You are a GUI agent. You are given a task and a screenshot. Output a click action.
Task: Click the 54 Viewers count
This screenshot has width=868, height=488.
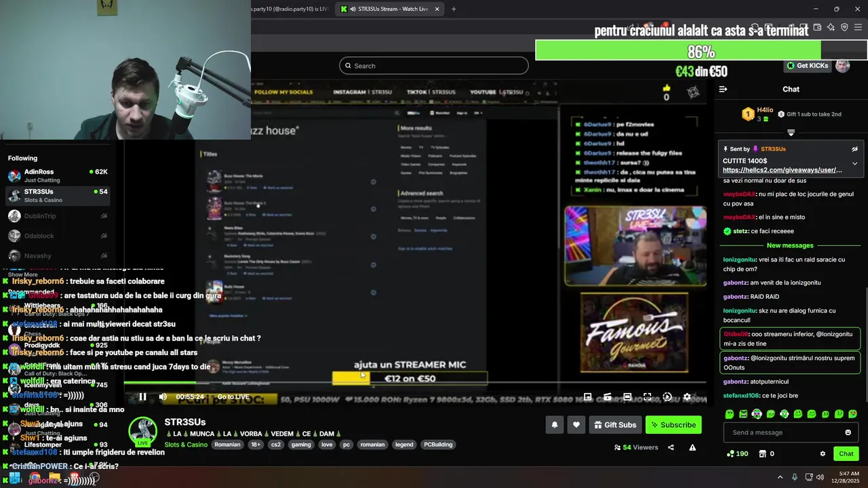[636, 447]
